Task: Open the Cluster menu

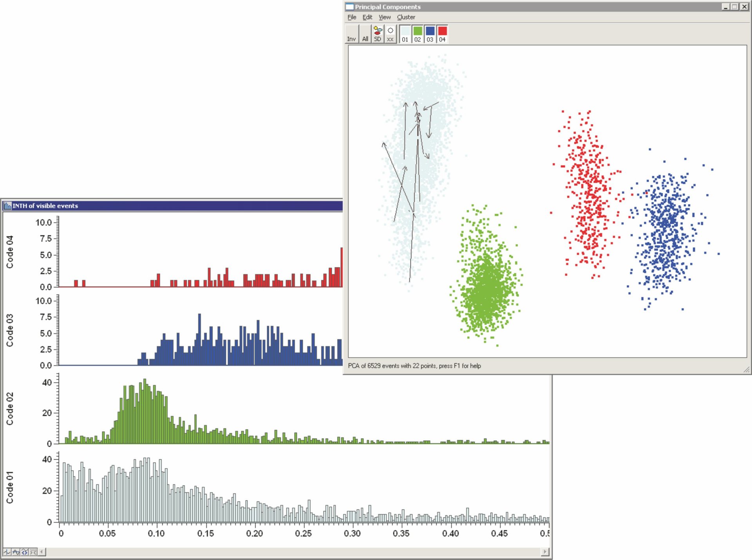Action: pos(406,17)
